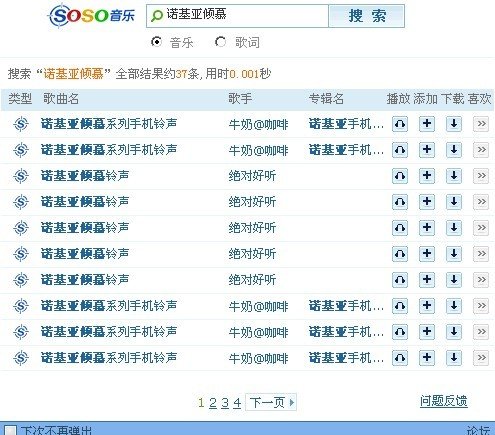
Task: Play the third row 诺基亚倾慕铃声
Action: 400,176
